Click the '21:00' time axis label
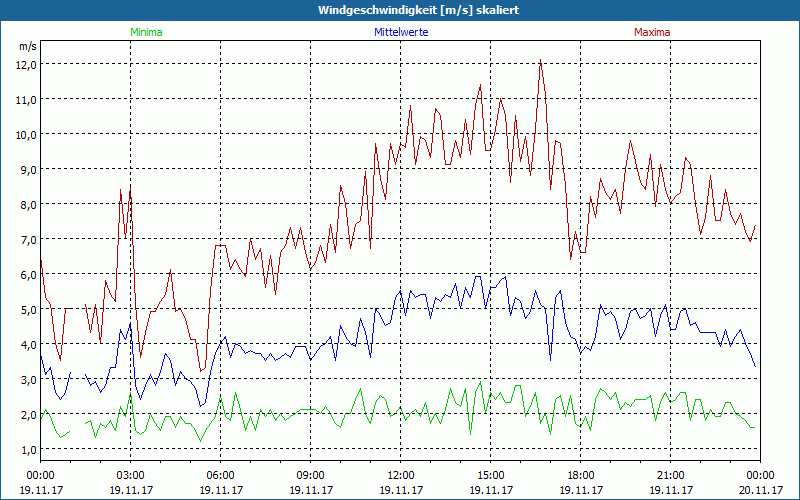The image size is (800, 500). click(670, 476)
